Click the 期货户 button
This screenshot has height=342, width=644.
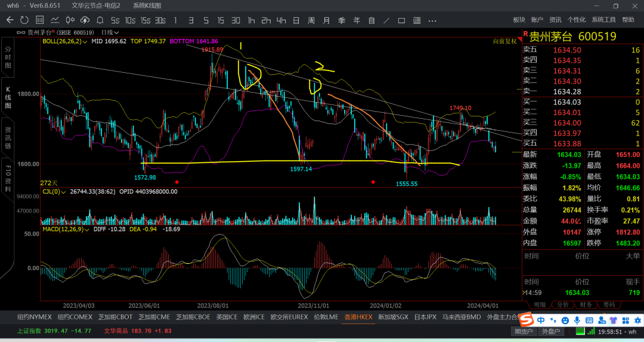click(x=524, y=331)
